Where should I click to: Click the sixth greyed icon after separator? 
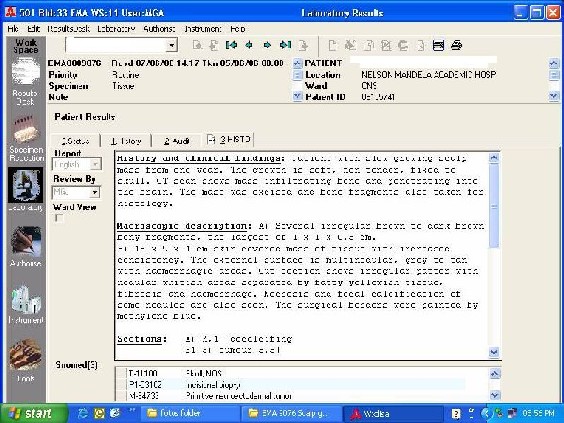click(420, 45)
